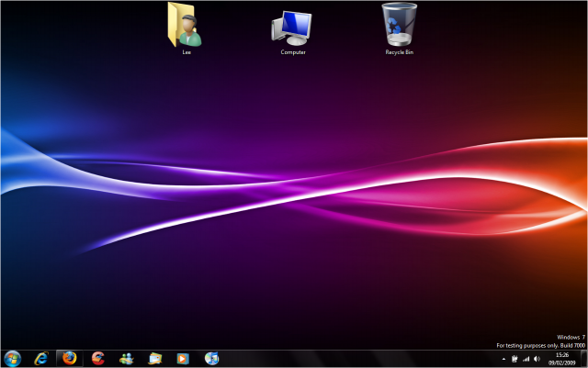Select the Computer desktop icon

[x=293, y=33]
